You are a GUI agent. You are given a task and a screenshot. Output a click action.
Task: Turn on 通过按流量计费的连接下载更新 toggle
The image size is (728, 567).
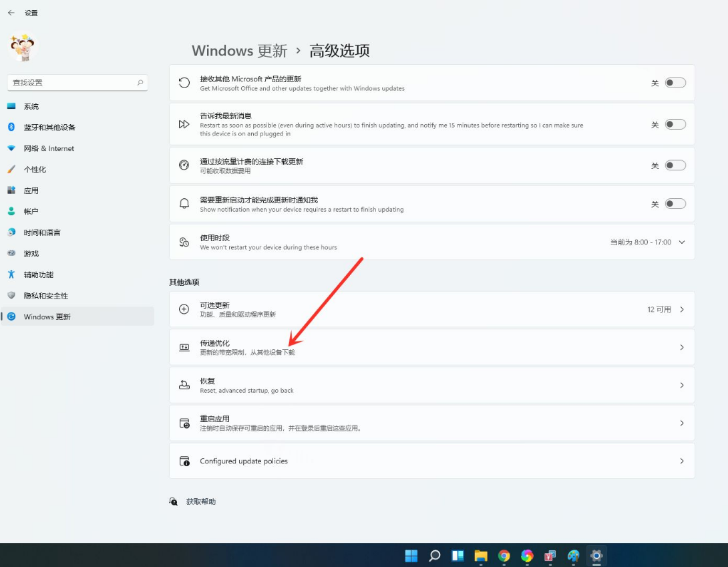coord(675,166)
